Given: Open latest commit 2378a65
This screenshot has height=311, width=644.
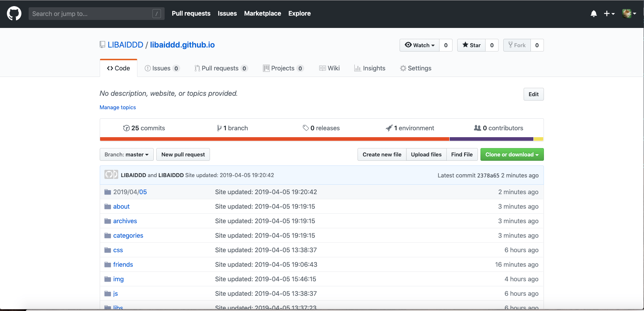Looking at the screenshot, I should point(488,175).
